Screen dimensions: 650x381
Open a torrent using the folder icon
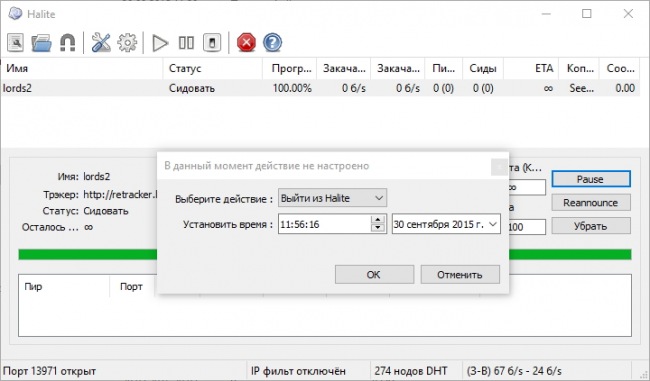click(x=41, y=42)
